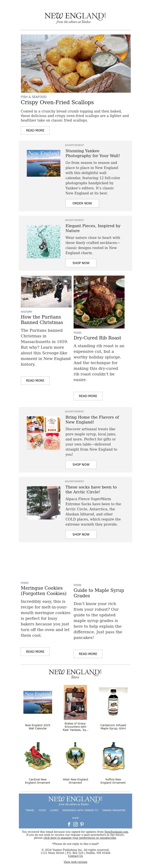This screenshot has height=868, width=151.
Task: Click the New England header logo
Action: (x=75, y=18)
